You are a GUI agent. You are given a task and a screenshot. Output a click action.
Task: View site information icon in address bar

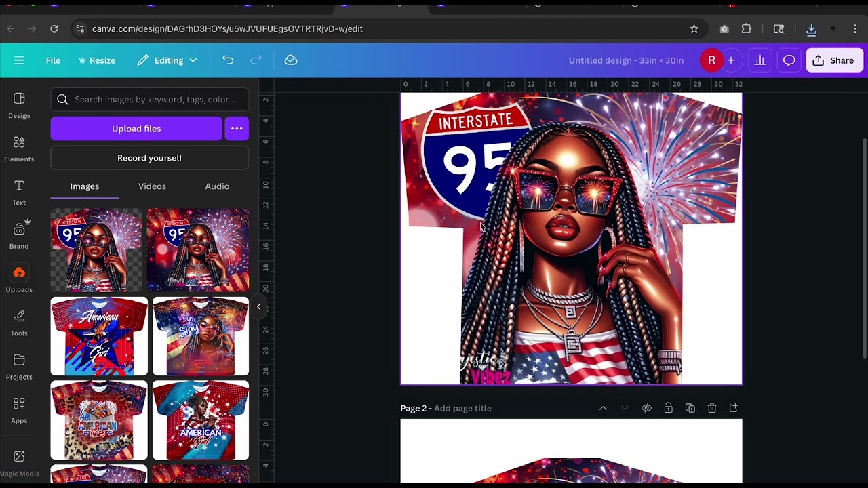coord(80,28)
